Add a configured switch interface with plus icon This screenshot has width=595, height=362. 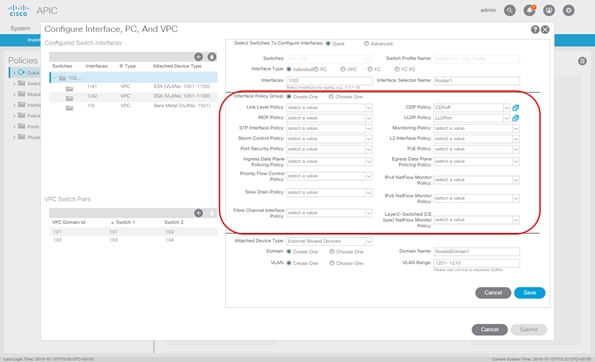(198, 57)
